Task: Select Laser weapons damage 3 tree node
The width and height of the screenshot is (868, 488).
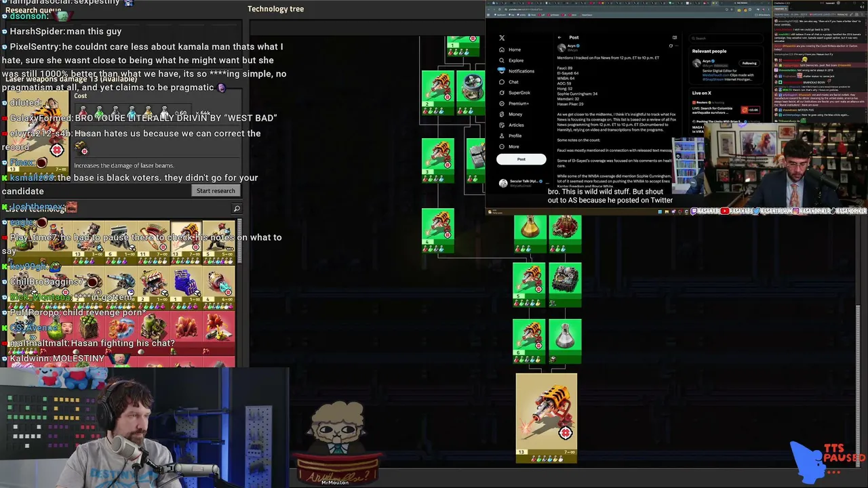Action: [x=437, y=161]
